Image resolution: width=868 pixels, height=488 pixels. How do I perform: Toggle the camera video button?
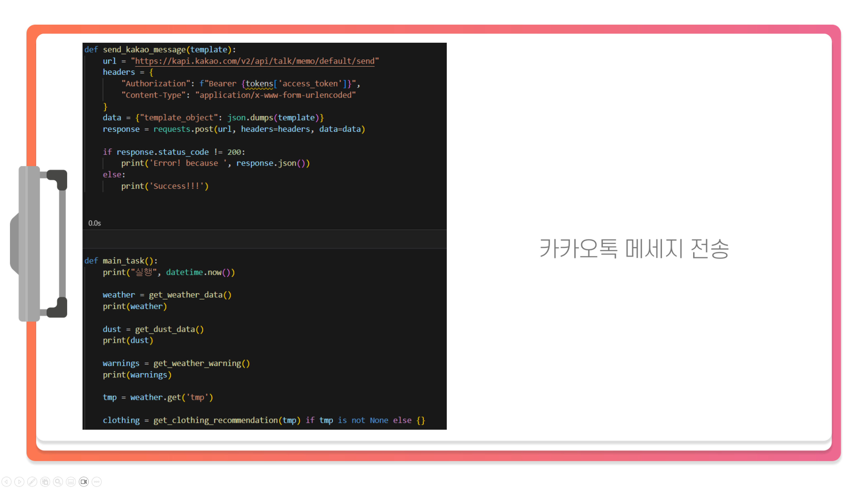tap(84, 482)
